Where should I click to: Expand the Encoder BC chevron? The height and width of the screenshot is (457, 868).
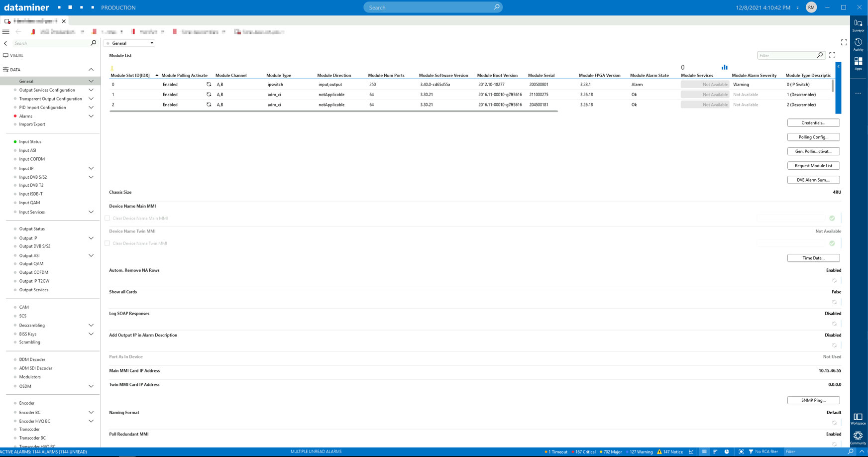click(91, 413)
